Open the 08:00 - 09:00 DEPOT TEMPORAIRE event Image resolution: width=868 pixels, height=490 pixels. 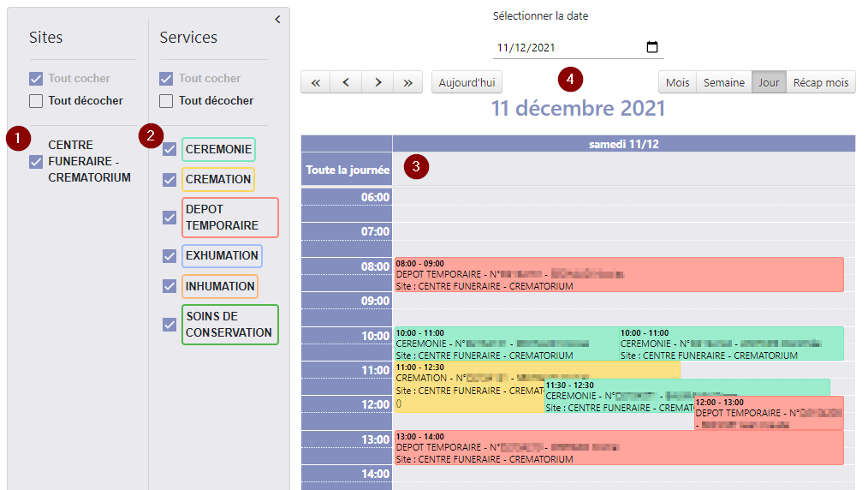point(619,275)
